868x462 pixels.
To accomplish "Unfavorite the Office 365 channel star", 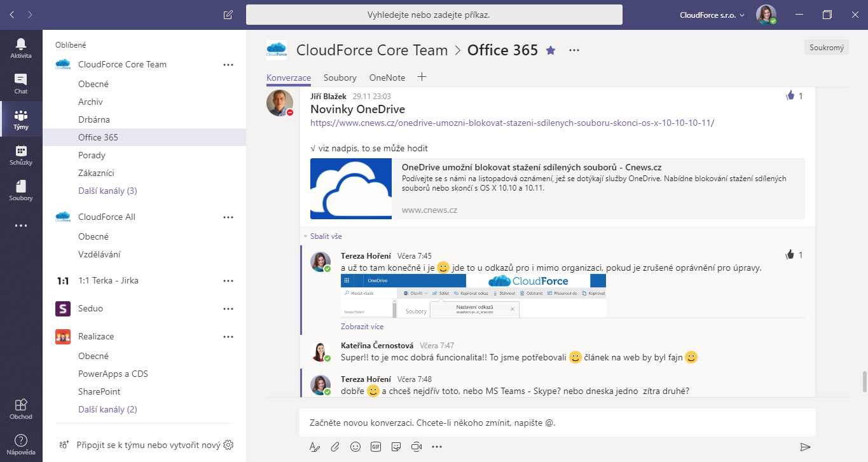I will tap(551, 50).
